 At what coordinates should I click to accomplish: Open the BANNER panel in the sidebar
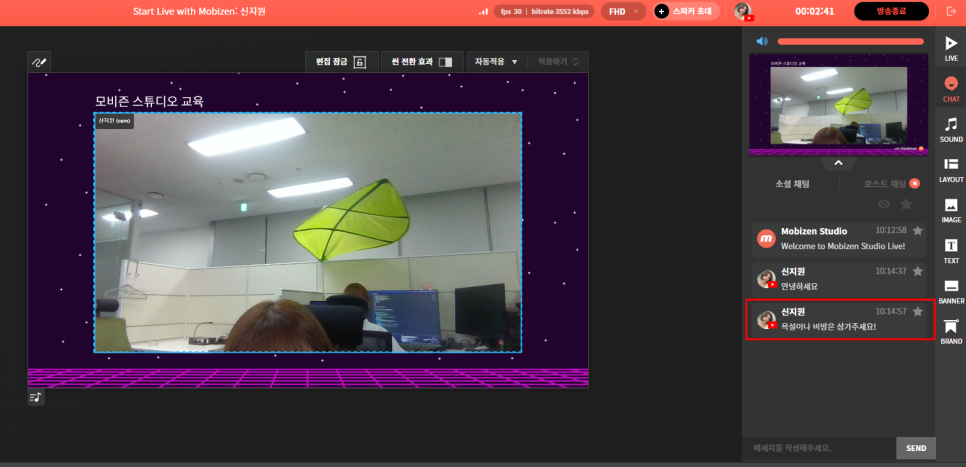[951, 291]
